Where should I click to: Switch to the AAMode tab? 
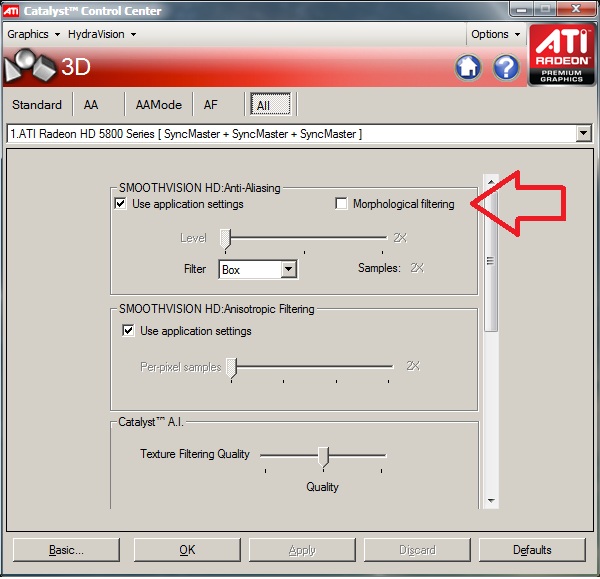[x=159, y=104]
